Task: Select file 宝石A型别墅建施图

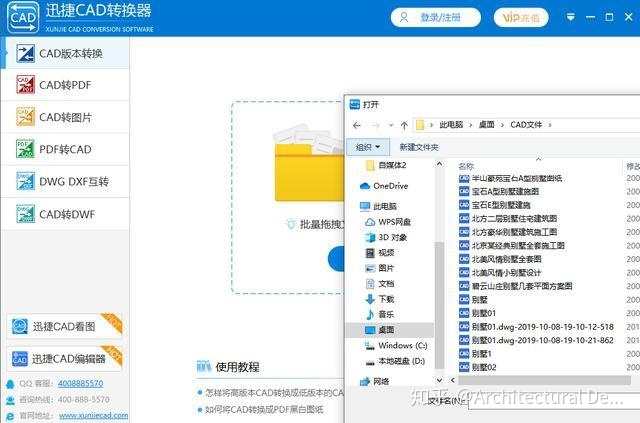Action: coord(499,191)
